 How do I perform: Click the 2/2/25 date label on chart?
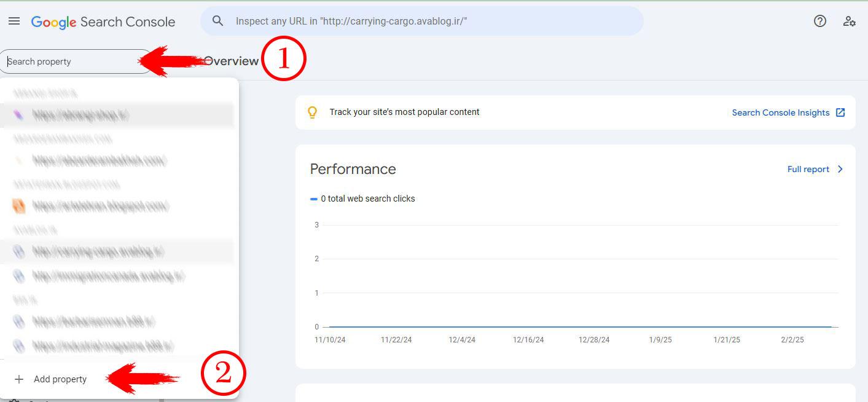(792, 340)
